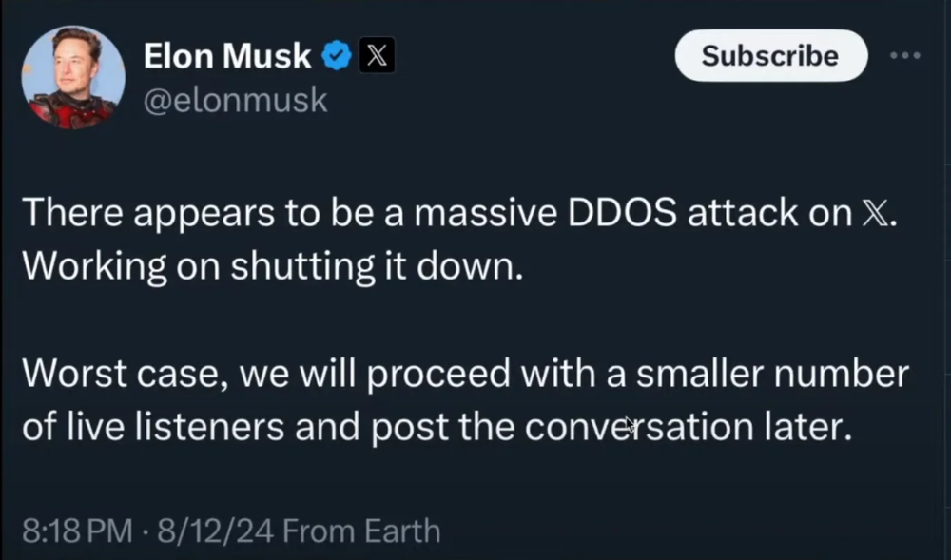Click the X affiliation badge beside the name

(377, 57)
